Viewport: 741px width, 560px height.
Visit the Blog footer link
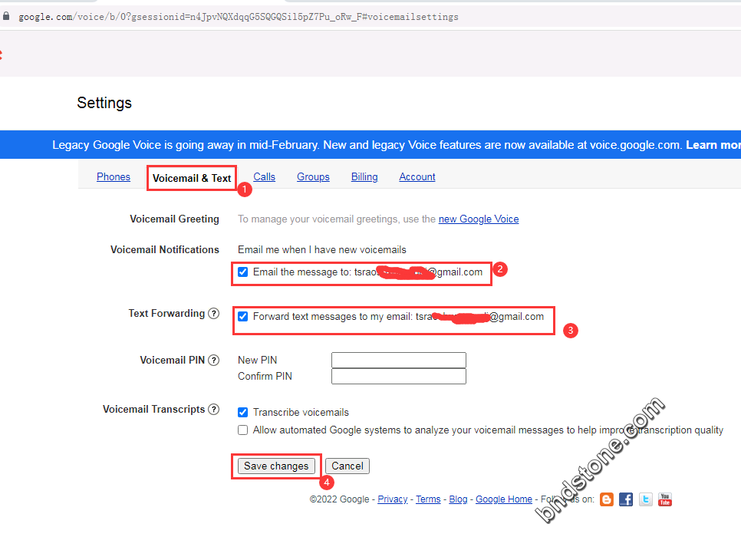[459, 499]
